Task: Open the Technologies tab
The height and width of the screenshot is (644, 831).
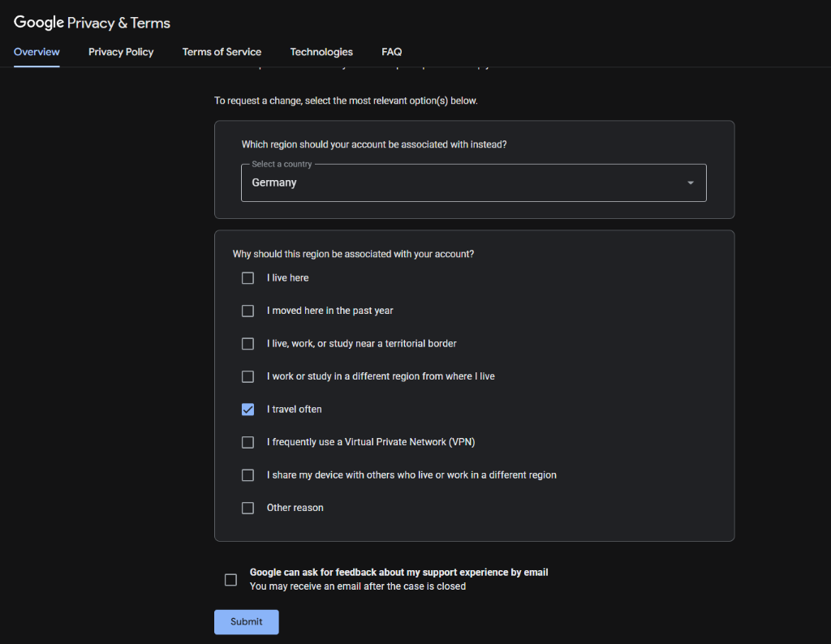Action: pos(321,52)
